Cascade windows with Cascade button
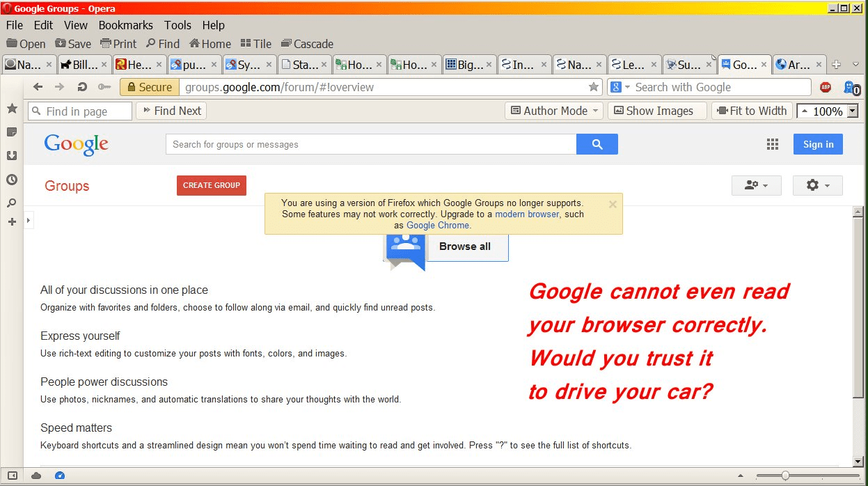The image size is (868, 486). click(307, 44)
